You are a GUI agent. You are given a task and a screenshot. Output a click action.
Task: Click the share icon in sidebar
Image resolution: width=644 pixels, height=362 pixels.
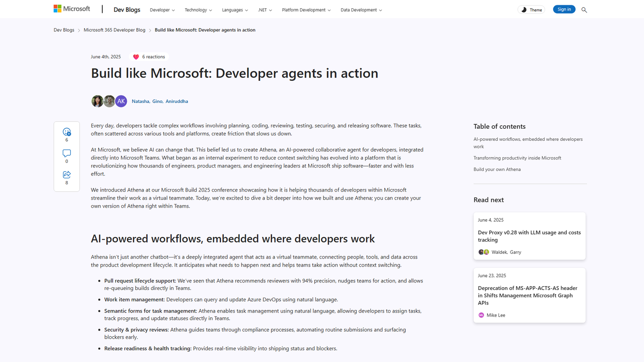click(x=67, y=175)
